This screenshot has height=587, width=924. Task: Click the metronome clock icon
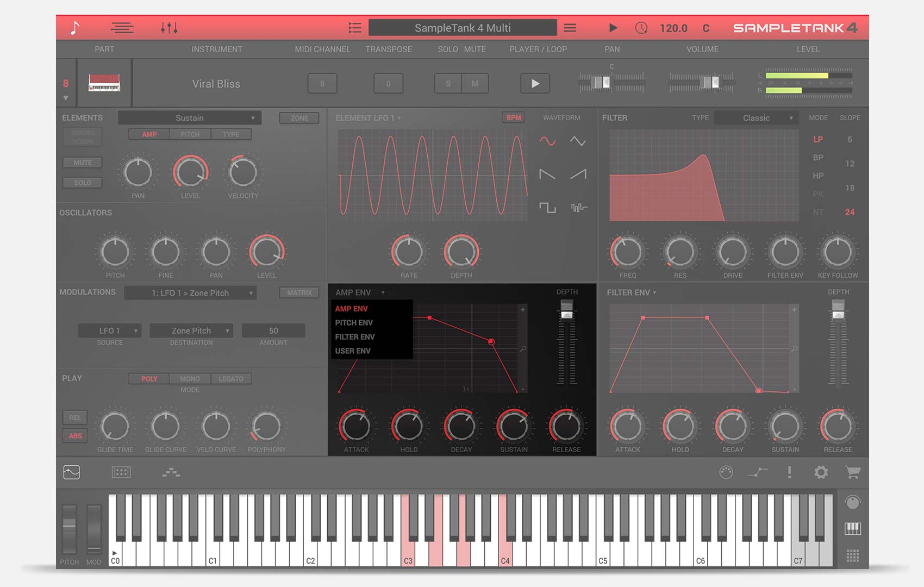pyautogui.click(x=641, y=28)
